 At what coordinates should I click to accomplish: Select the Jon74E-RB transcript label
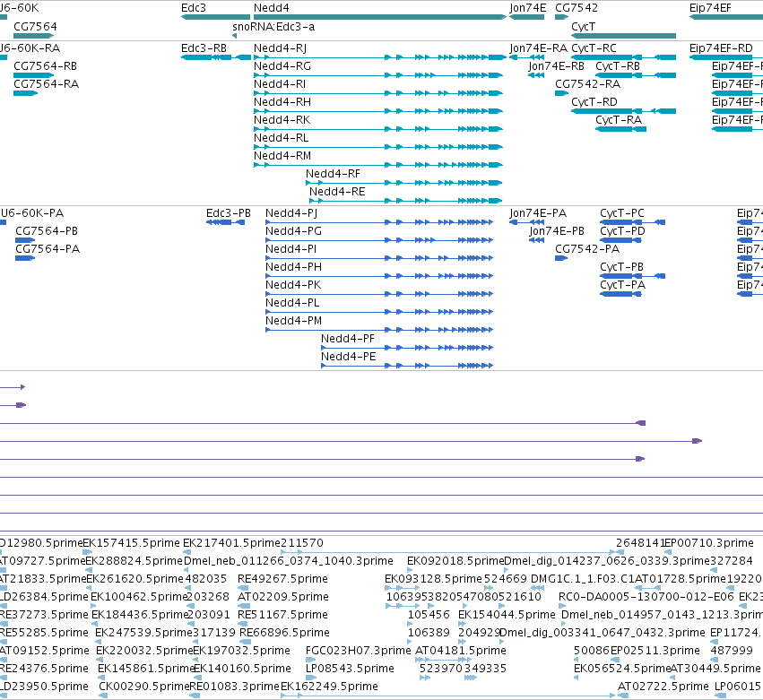coord(556,66)
